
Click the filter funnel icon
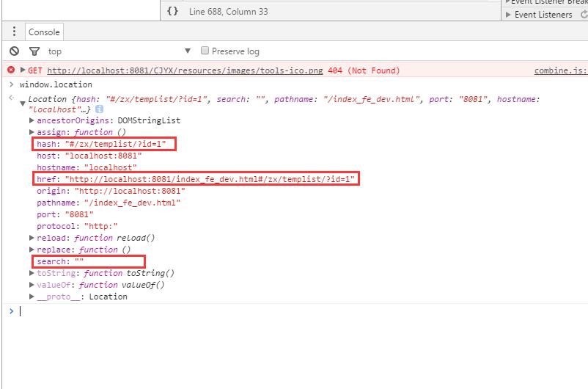[34, 51]
